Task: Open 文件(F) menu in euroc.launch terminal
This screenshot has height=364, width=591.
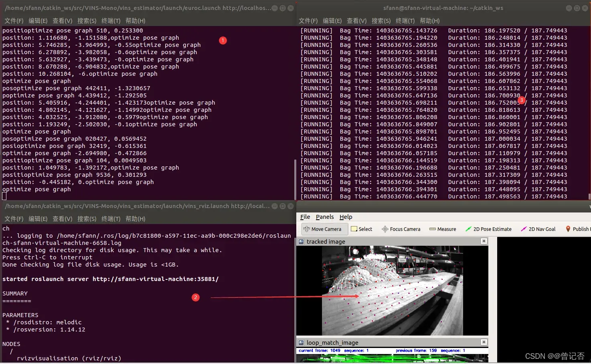Action: click(14, 20)
